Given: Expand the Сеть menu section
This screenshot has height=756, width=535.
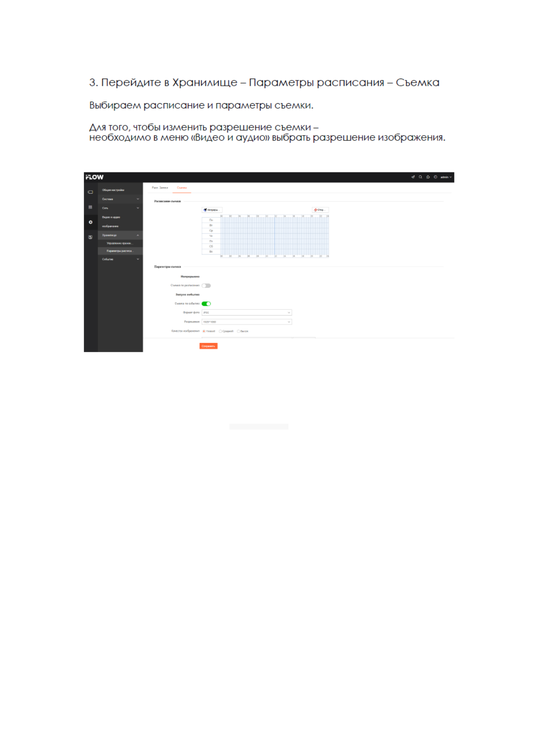Looking at the screenshot, I should click(120, 208).
